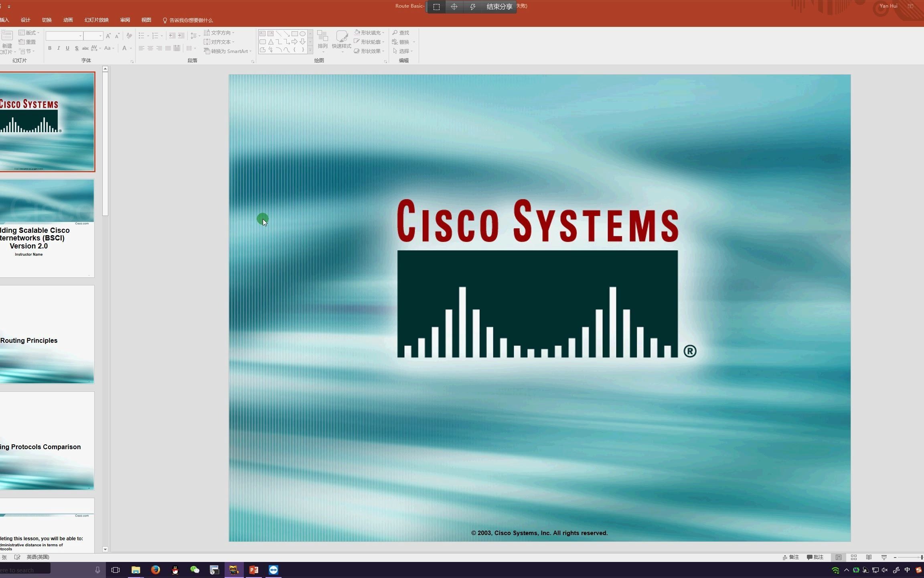This screenshot has height=578, width=924.
Task: Toggle Underline text formatting
Action: 67,48
